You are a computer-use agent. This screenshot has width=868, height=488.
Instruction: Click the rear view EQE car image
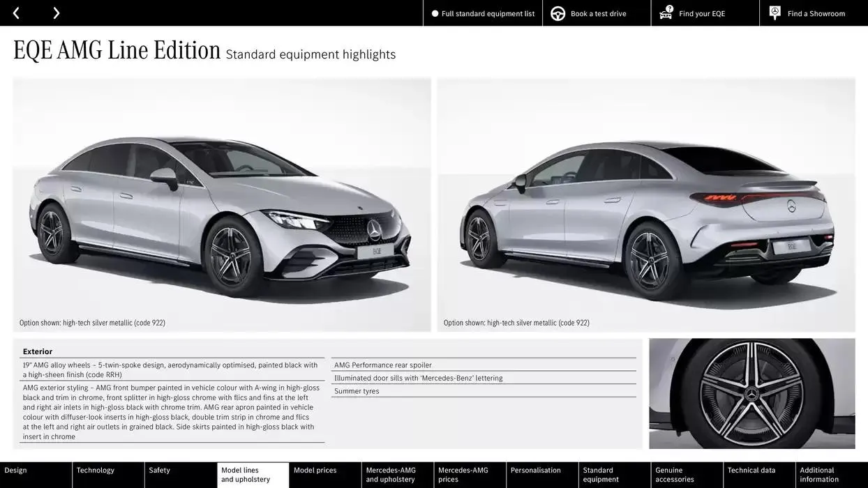point(646,204)
